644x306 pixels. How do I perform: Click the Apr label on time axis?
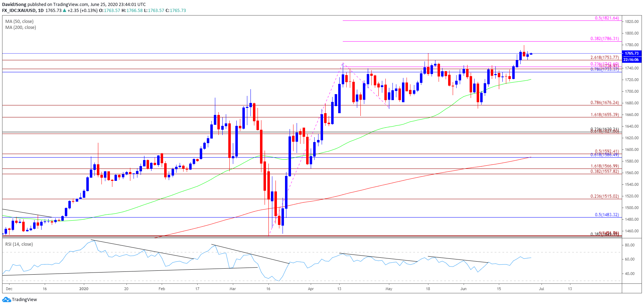click(311, 289)
